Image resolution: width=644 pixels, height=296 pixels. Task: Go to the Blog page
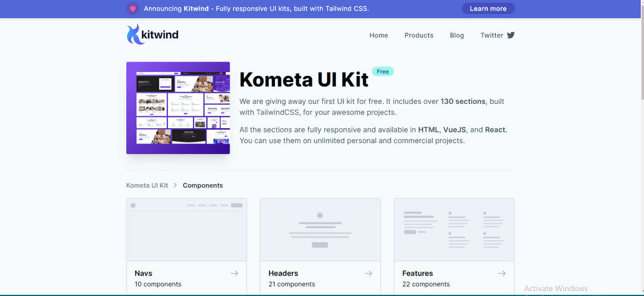457,35
